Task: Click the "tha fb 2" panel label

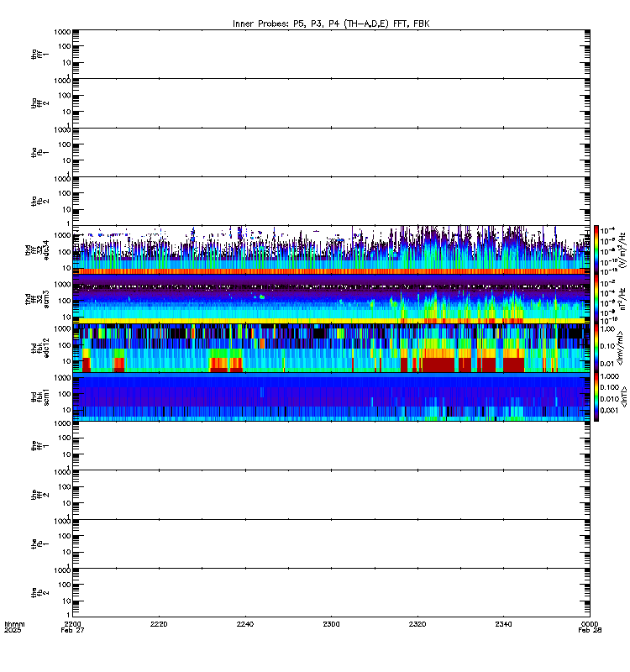Action: coord(40,201)
